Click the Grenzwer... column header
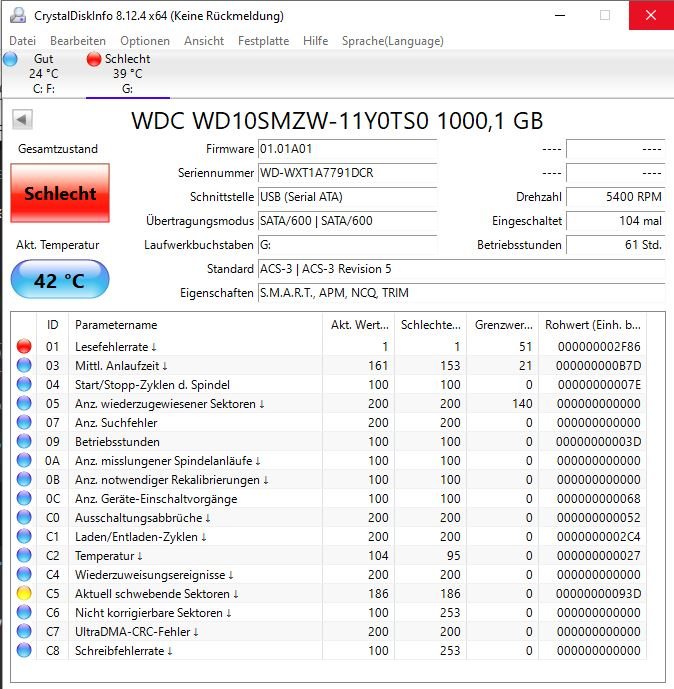The image size is (674, 689). (x=503, y=325)
